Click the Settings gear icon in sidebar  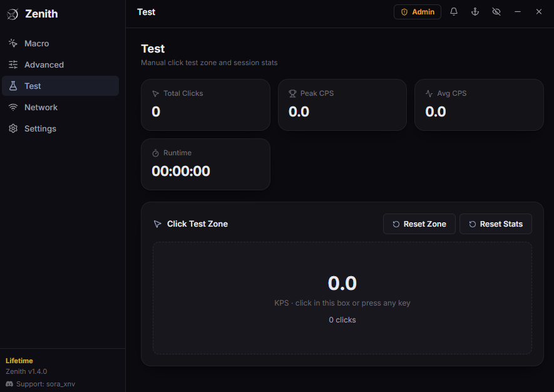pyautogui.click(x=13, y=128)
